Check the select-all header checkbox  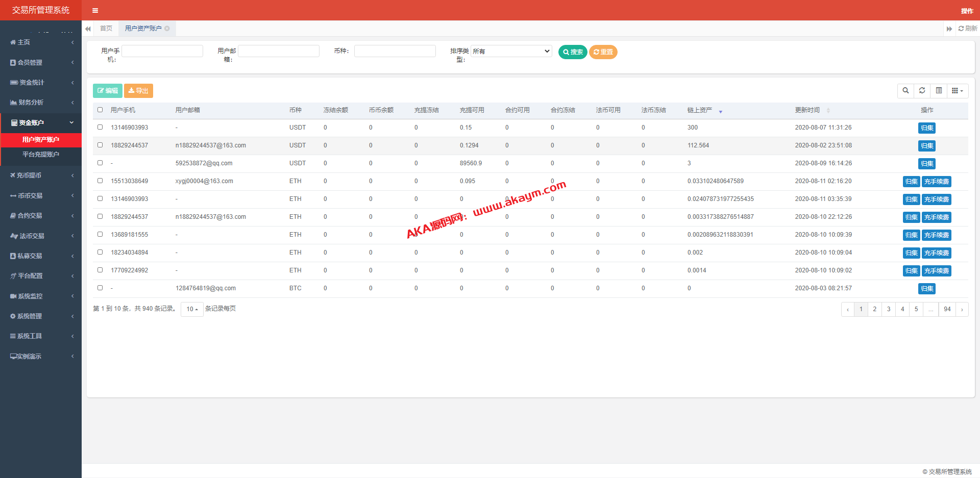[100, 110]
